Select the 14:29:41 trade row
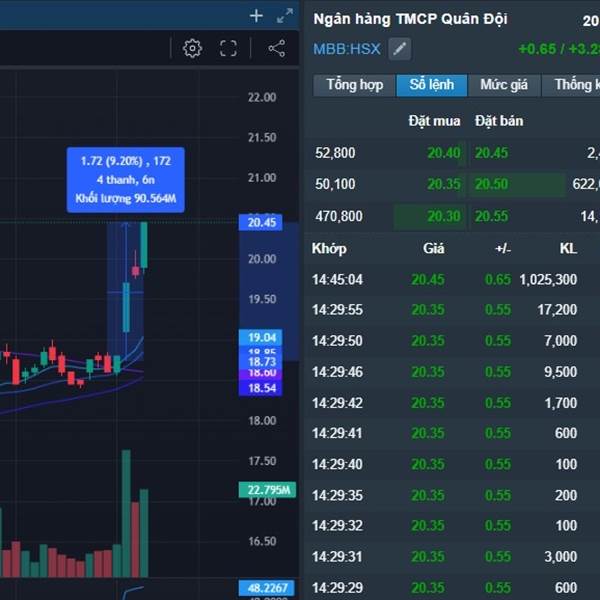 click(x=452, y=433)
